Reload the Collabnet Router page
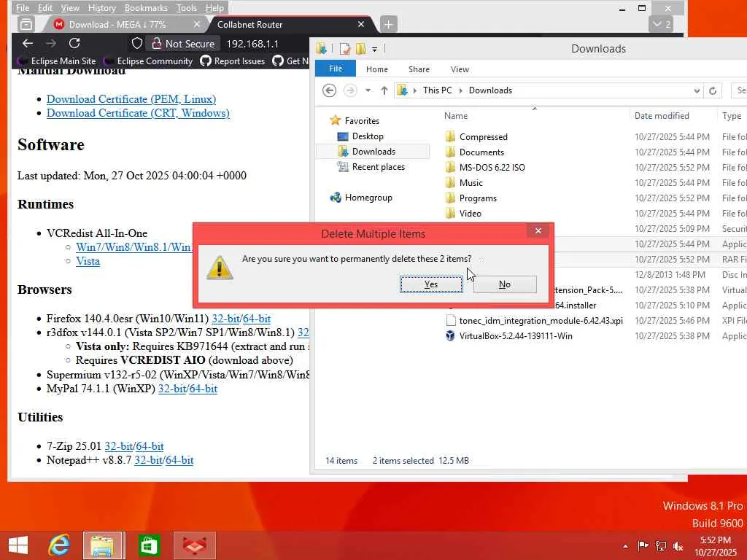This screenshot has height=560, width=747. [x=74, y=43]
